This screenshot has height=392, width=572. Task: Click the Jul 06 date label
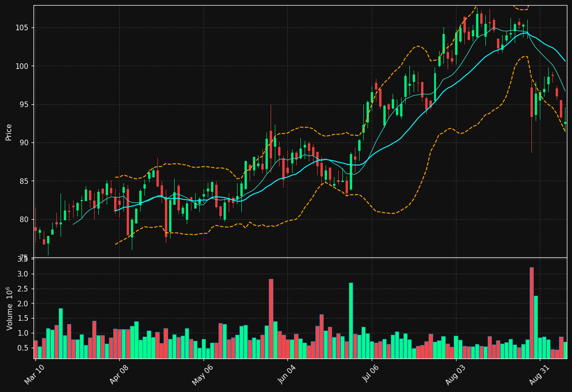pyautogui.click(x=372, y=374)
